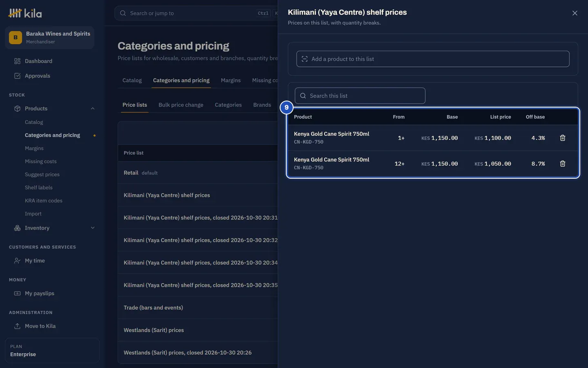This screenshot has height=368, width=588.
Task: Open list closed 2026-10-30 20:31
Action: (x=198, y=218)
